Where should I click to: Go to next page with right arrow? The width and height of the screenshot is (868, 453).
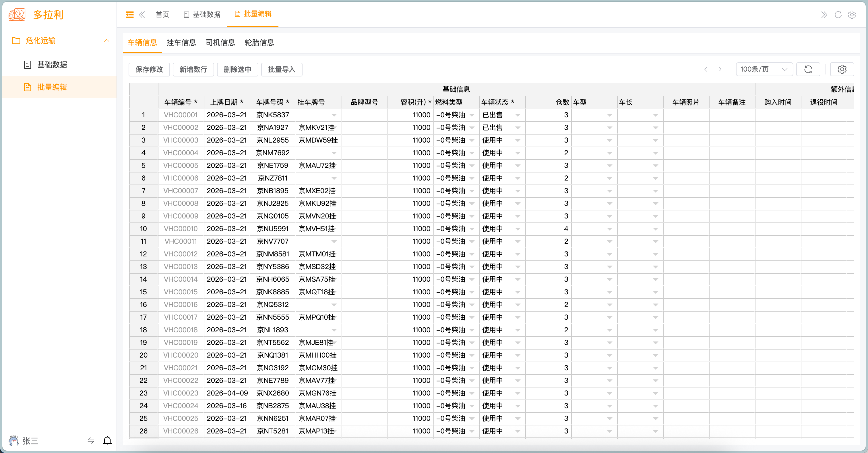pyautogui.click(x=720, y=69)
